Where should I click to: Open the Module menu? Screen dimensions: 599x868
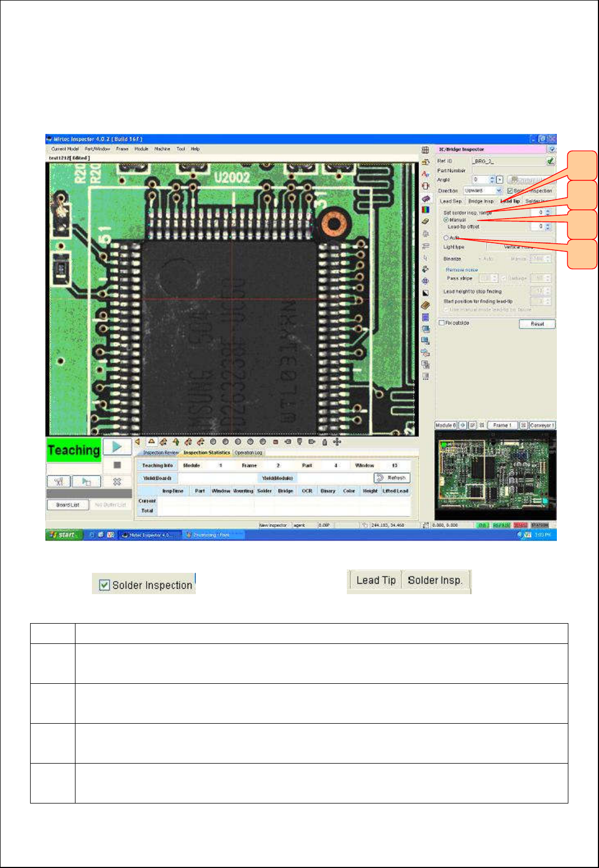click(141, 149)
